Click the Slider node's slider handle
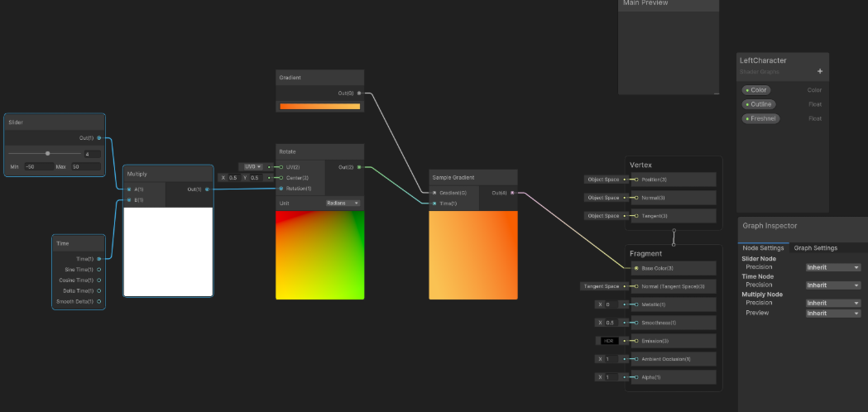Screen dimensions: 868x412 point(48,153)
